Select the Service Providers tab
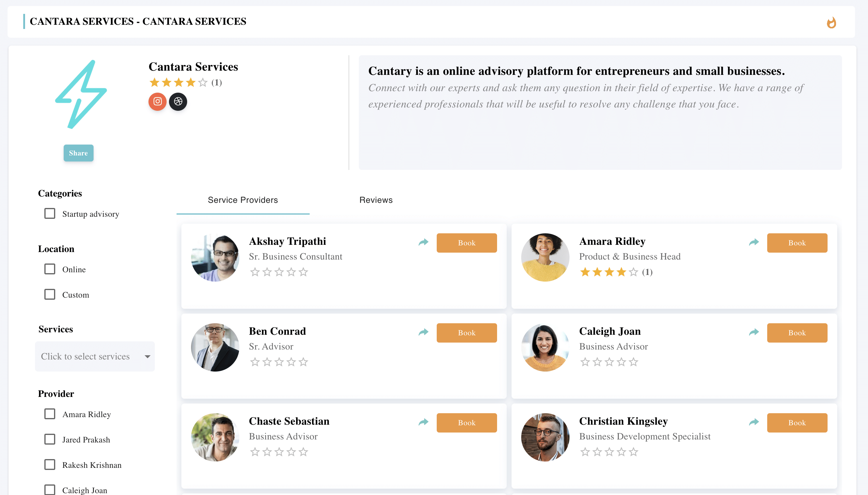The image size is (868, 495). pos(243,200)
